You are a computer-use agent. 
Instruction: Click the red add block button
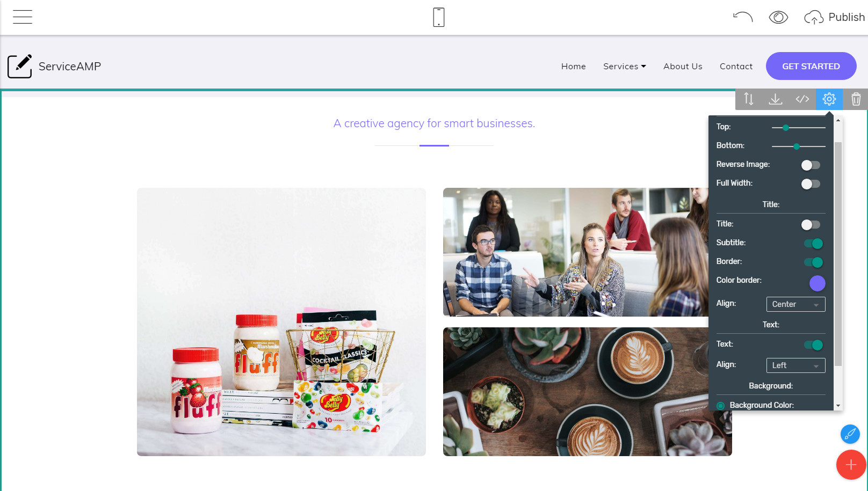[x=851, y=465]
